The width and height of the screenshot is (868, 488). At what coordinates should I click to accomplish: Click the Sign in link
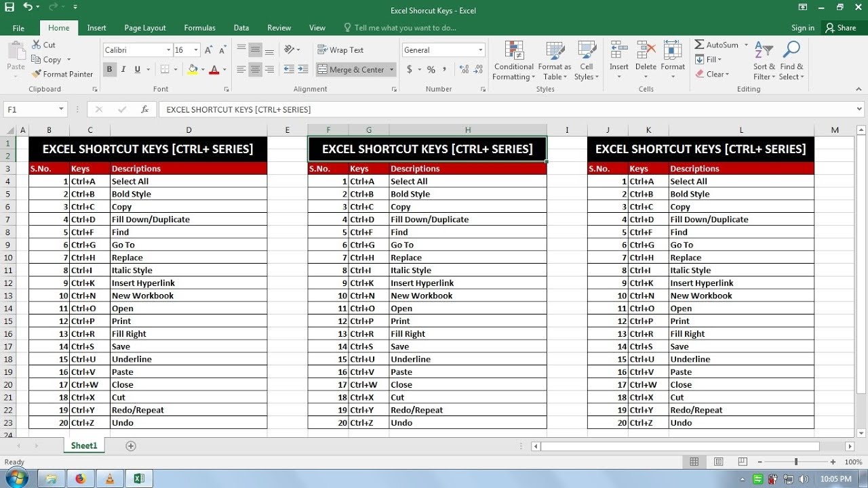coord(803,28)
